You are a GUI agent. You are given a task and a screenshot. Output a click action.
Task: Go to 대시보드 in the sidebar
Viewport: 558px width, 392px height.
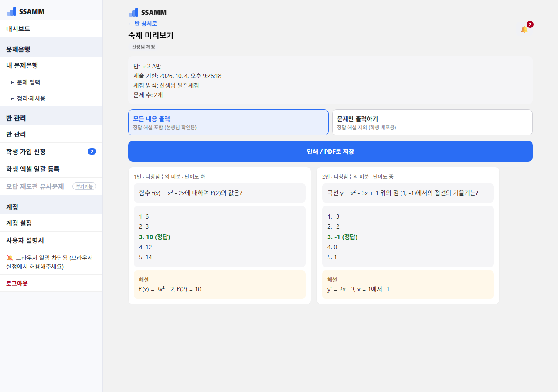click(51, 29)
